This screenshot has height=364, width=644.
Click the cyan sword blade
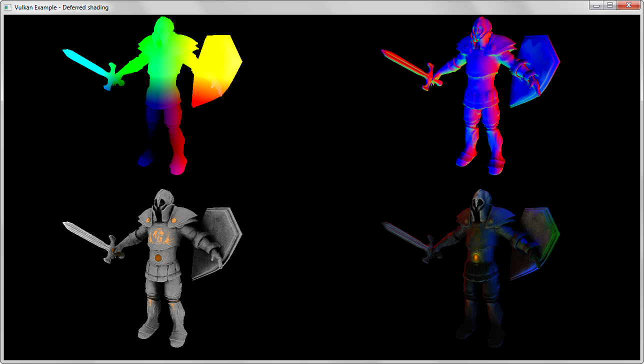click(84, 62)
